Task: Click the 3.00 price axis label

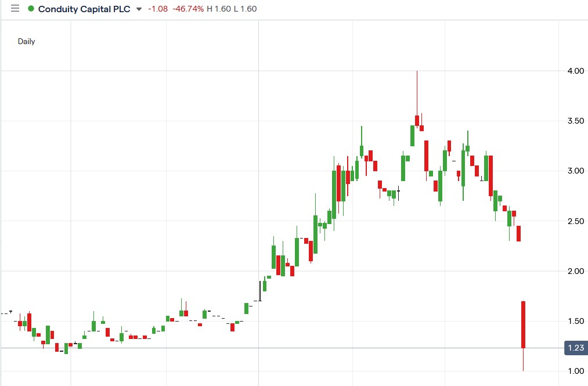Action: (x=575, y=171)
